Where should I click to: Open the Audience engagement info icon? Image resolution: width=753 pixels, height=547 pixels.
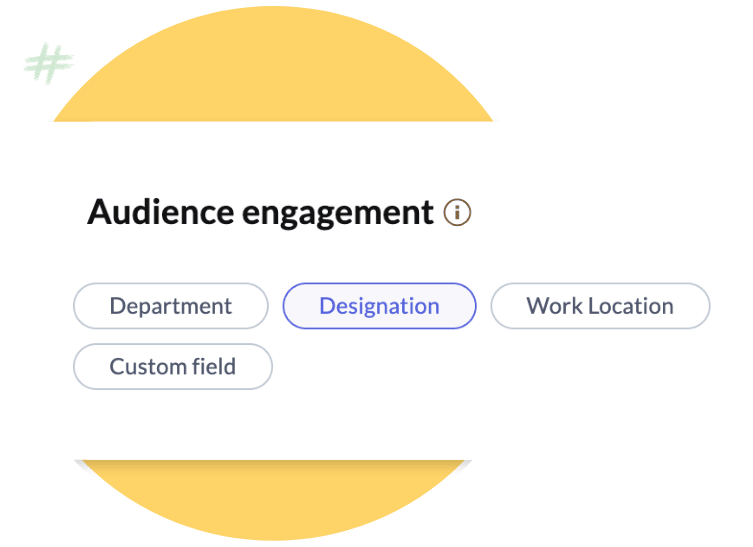click(457, 212)
